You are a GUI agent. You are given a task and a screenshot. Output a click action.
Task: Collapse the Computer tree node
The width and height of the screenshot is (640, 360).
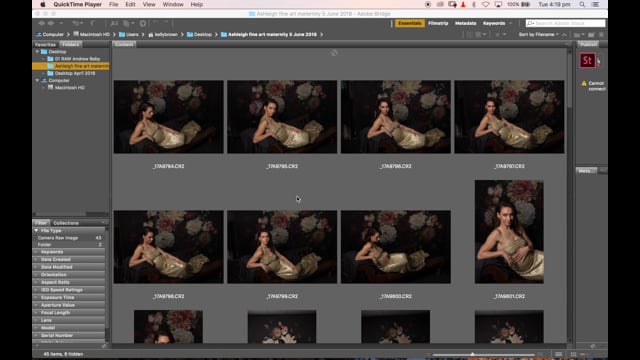[x=37, y=80]
